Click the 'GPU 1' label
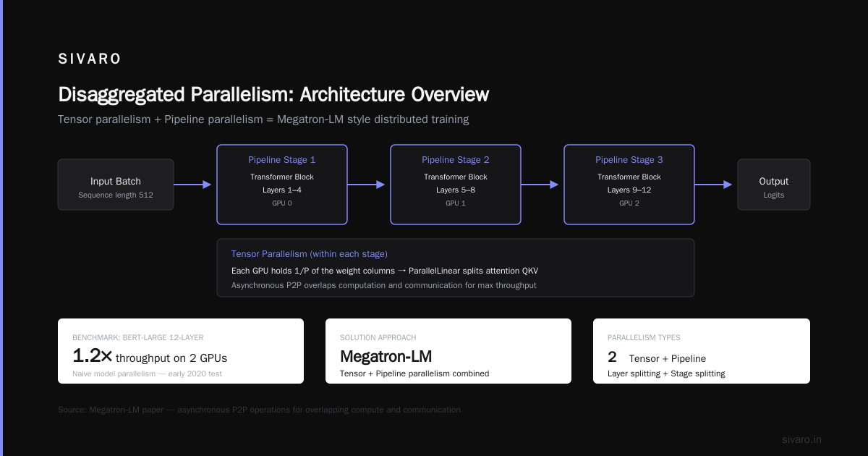The width and height of the screenshot is (868, 456). pos(456,203)
